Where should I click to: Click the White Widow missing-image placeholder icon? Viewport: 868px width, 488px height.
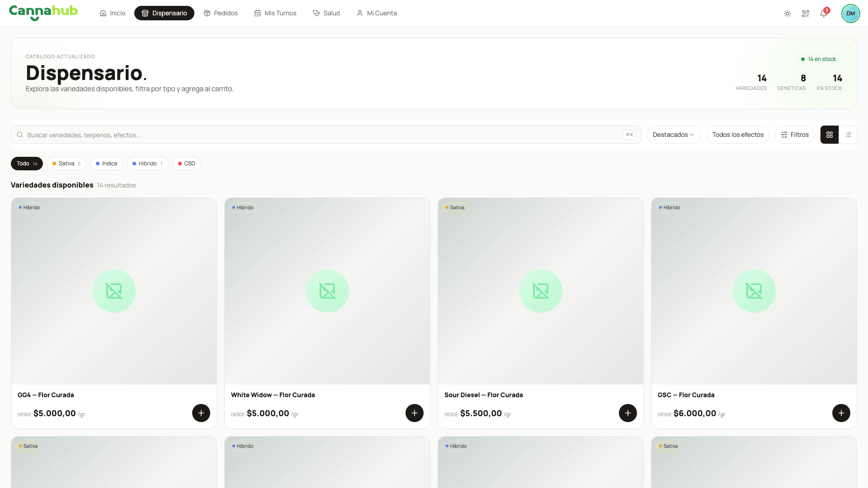coord(327,291)
